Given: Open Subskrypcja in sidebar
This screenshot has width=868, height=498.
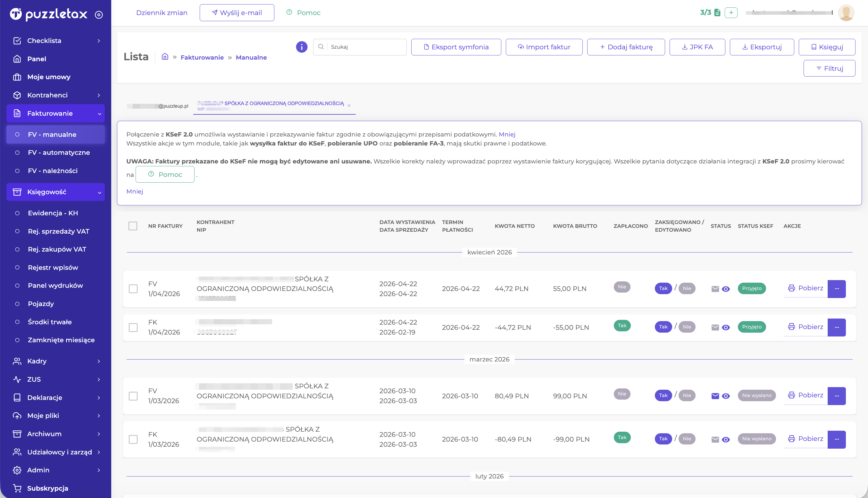Looking at the screenshot, I should [x=55, y=488].
